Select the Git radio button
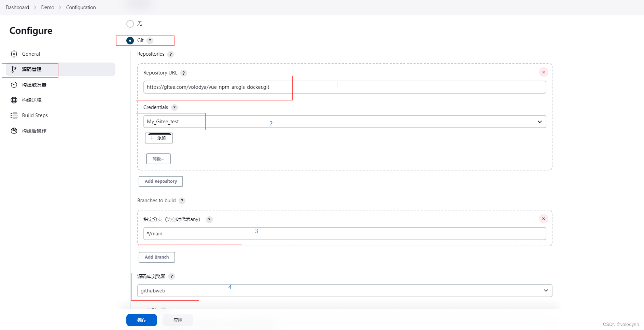Viewport: 644px width, 330px height. tap(130, 40)
